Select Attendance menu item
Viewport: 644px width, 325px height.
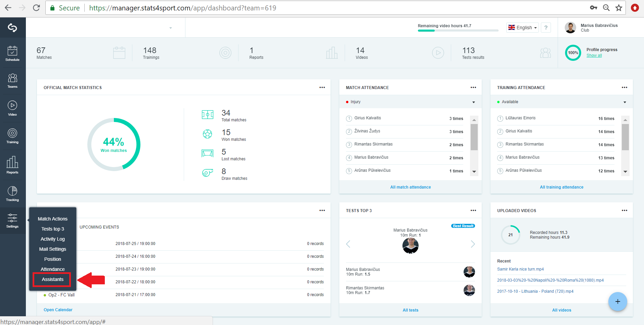pyautogui.click(x=53, y=269)
